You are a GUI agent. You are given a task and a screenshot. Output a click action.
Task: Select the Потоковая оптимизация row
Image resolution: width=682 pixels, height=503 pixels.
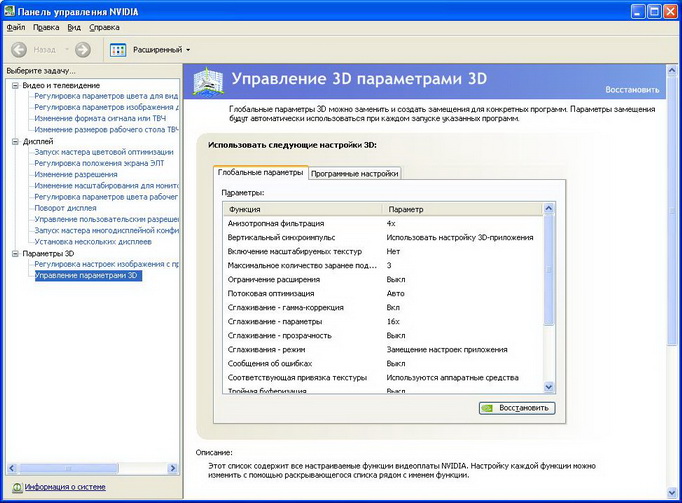383,294
